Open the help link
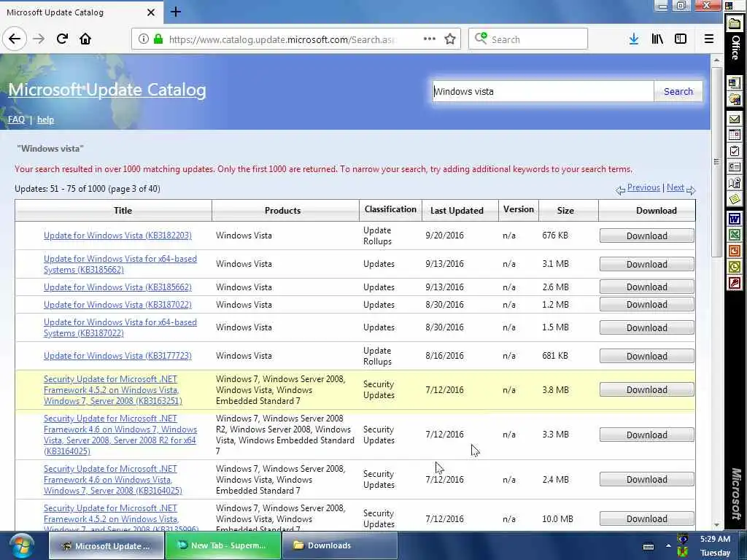 [x=45, y=120]
